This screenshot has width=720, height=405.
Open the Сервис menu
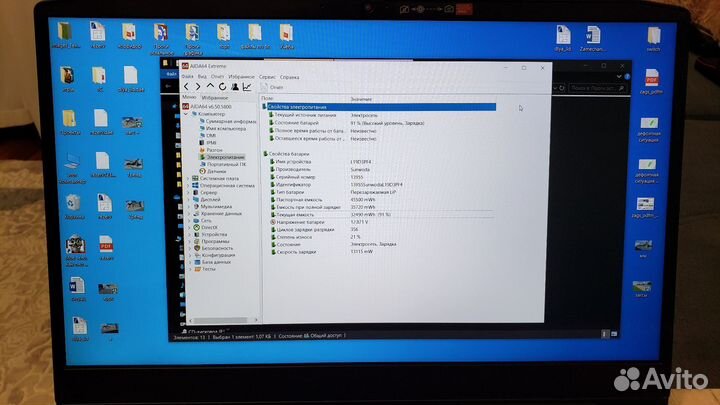(267, 77)
